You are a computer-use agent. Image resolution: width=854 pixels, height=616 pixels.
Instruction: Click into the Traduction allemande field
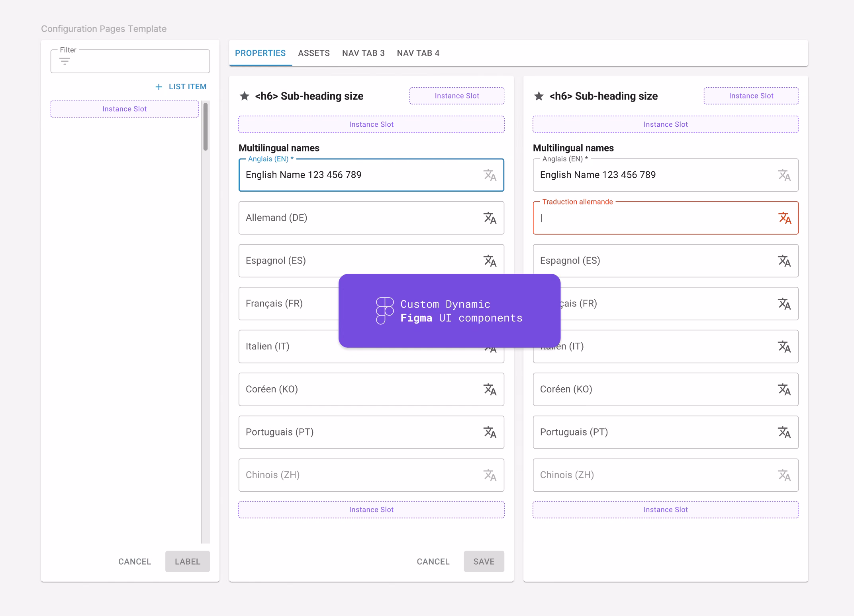coord(666,218)
